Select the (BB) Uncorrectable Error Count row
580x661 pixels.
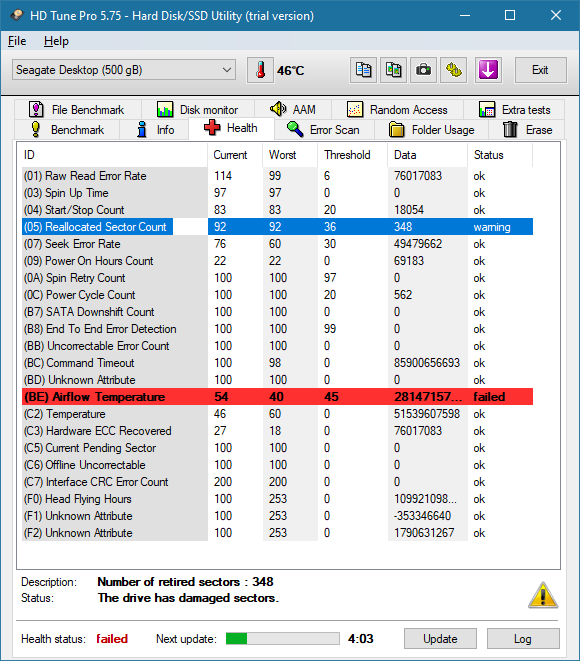coord(277,346)
